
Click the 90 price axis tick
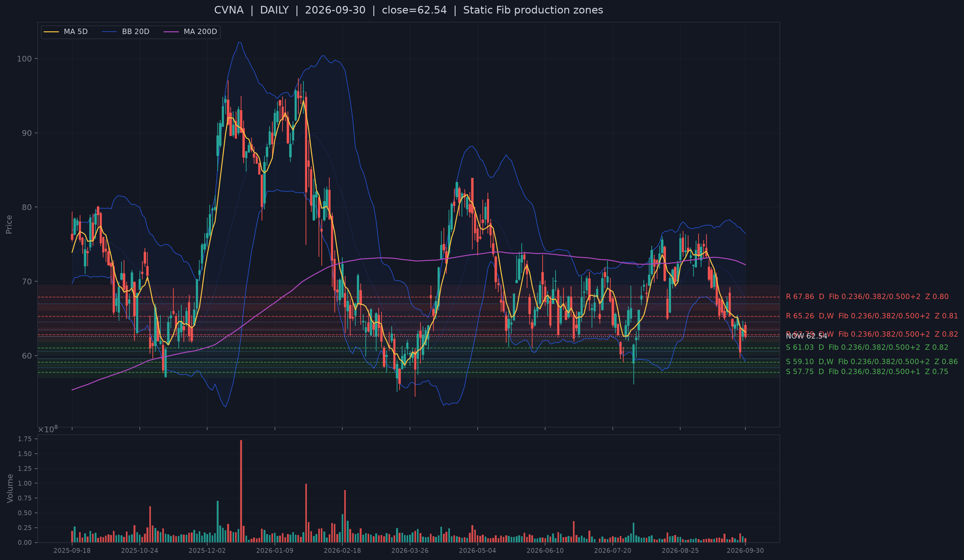pos(27,133)
